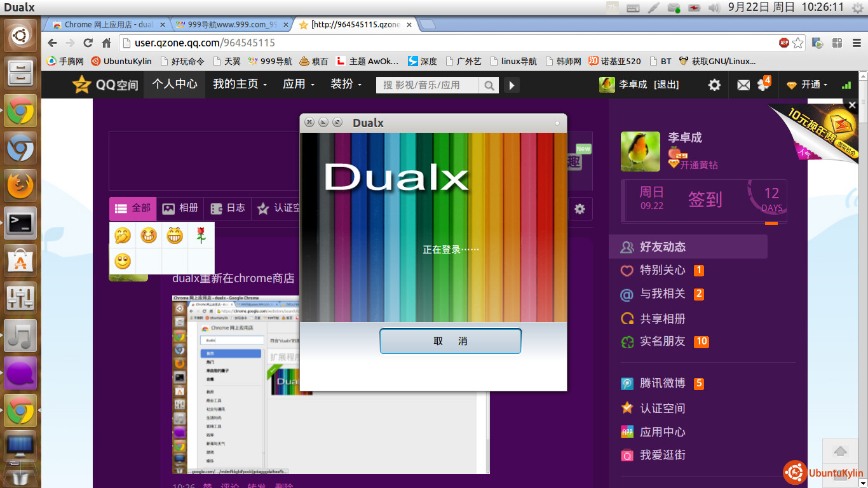This screenshot has width=868, height=488.
Task: Open 腾讯微博 in the sidebar
Action: pos(662,383)
